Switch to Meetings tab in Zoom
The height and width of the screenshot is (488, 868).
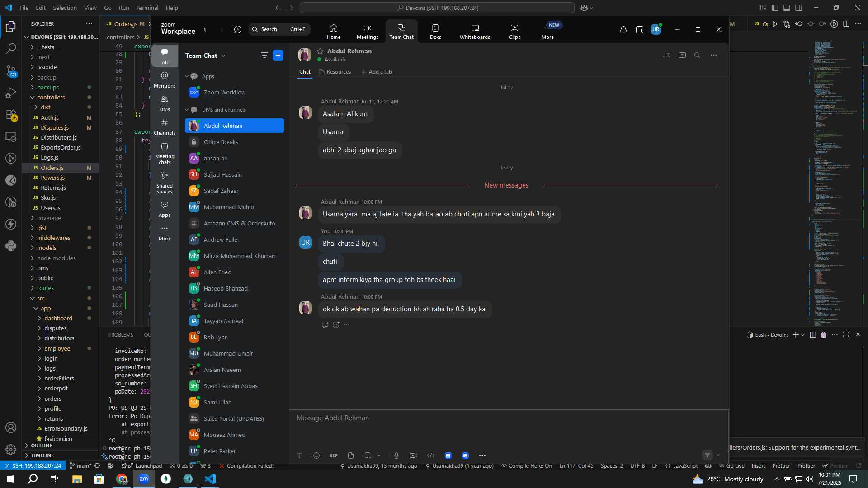coord(367,32)
